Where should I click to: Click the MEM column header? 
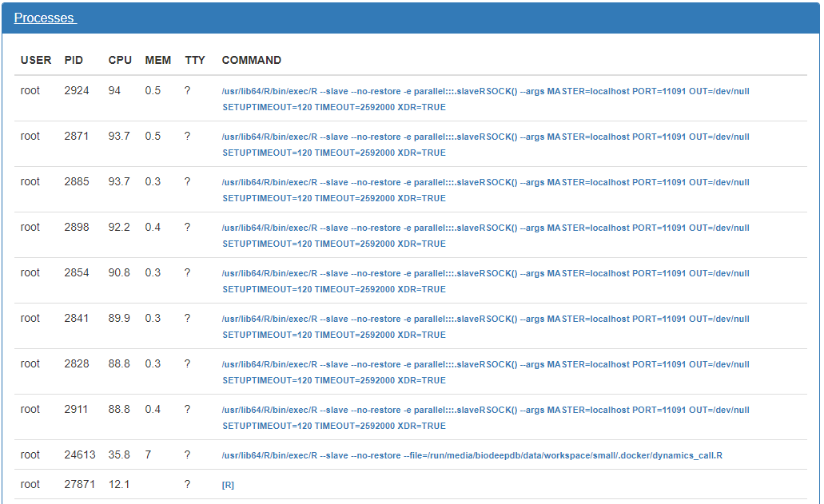157,60
